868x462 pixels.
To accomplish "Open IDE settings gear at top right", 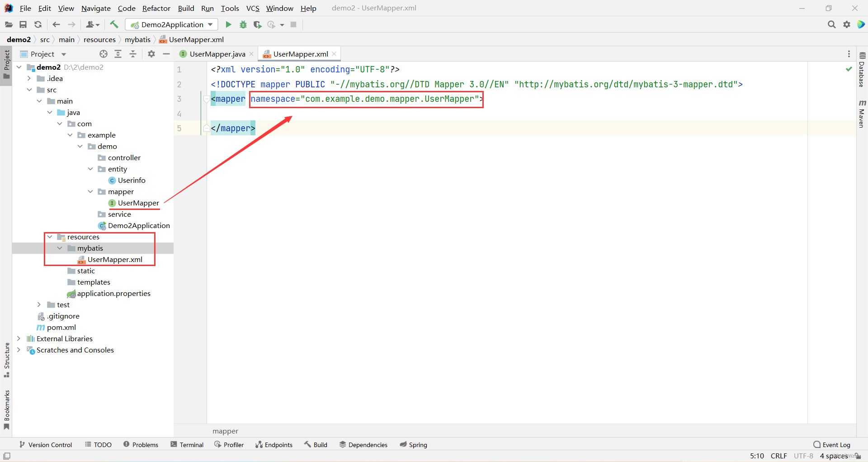I will (x=847, y=24).
